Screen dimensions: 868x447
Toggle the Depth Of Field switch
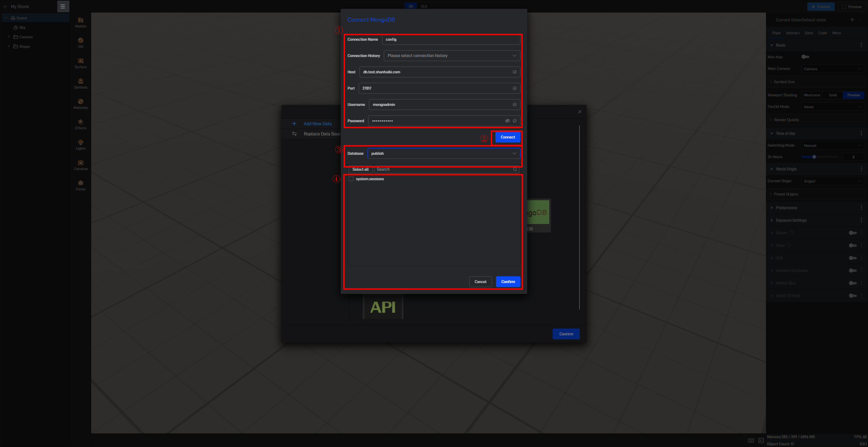[x=853, y=296]
